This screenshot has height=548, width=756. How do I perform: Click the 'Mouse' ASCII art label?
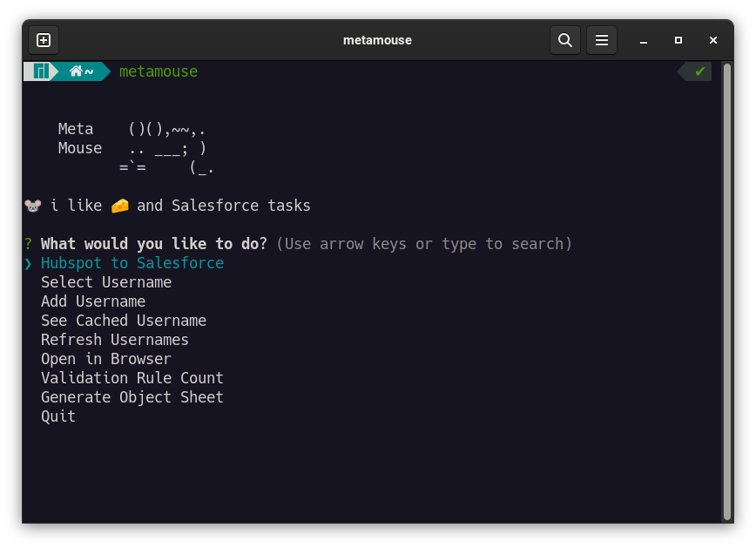tap(80, 148)
